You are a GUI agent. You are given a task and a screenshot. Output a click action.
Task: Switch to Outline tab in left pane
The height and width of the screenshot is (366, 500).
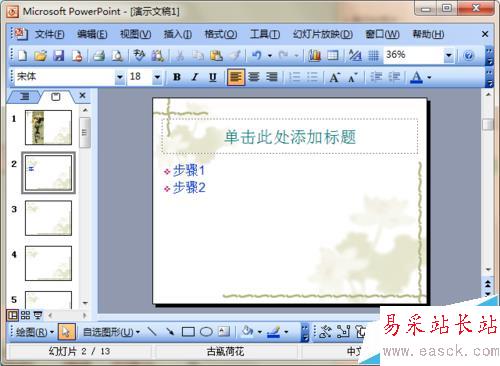pos(24,97)
